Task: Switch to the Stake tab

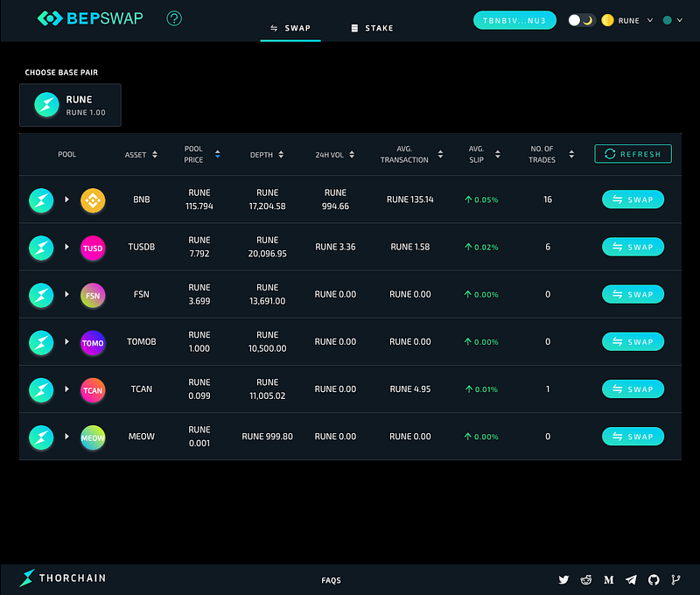Action: click(x=373, y=28)
